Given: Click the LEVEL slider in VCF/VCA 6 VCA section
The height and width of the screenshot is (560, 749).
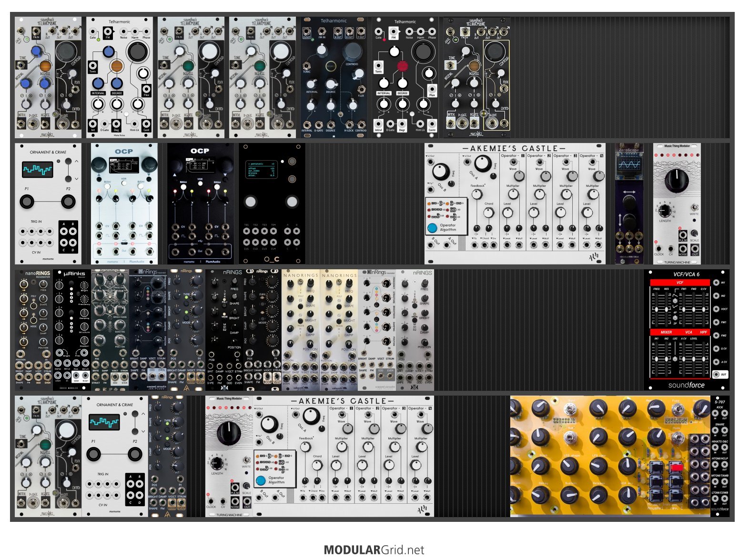Looking at the screenshot, I should [x=694, y=358].
